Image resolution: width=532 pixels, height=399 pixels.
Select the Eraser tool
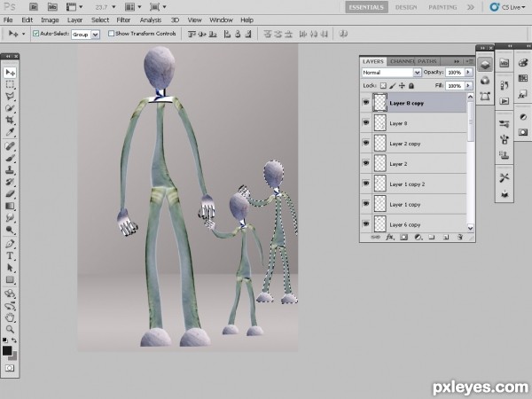pyautogui.click(x=10, y=194)
